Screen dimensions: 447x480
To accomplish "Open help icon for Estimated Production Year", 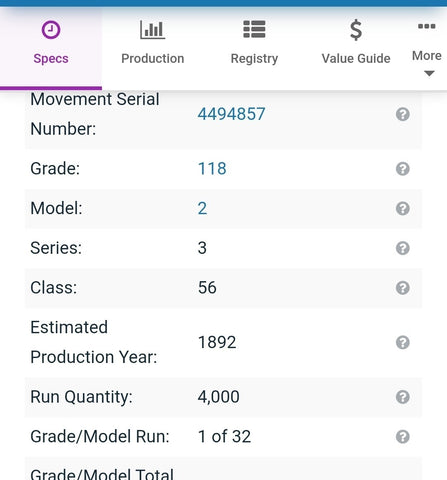I will click(403, 343).
